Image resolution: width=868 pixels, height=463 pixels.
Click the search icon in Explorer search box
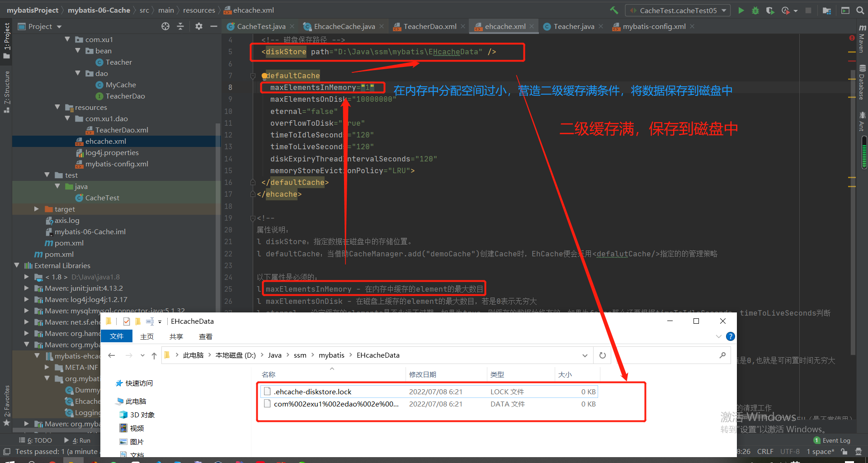pyautogui.click(x=722, y=355)
